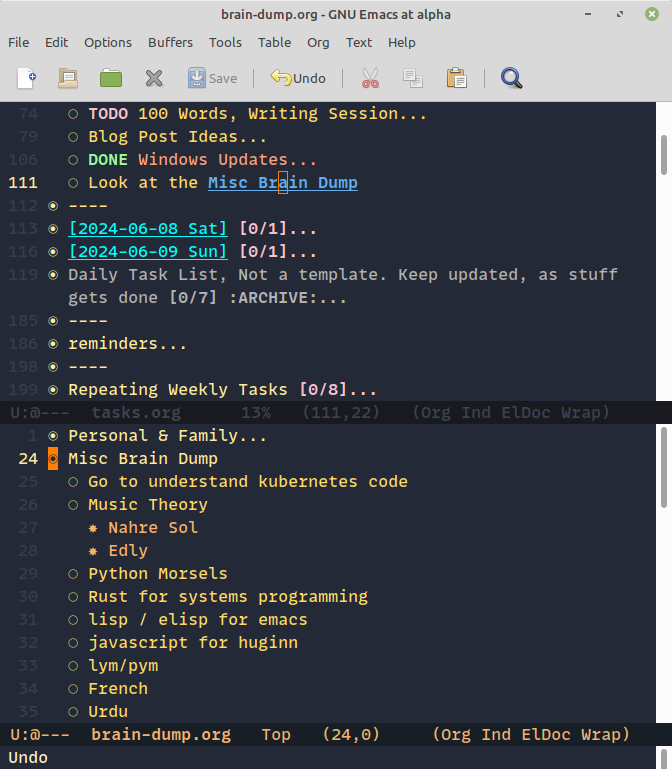Click the New File toolbar icon
Image resolution: width=672 pixels, height=769 pixels.
coord(26,78)
